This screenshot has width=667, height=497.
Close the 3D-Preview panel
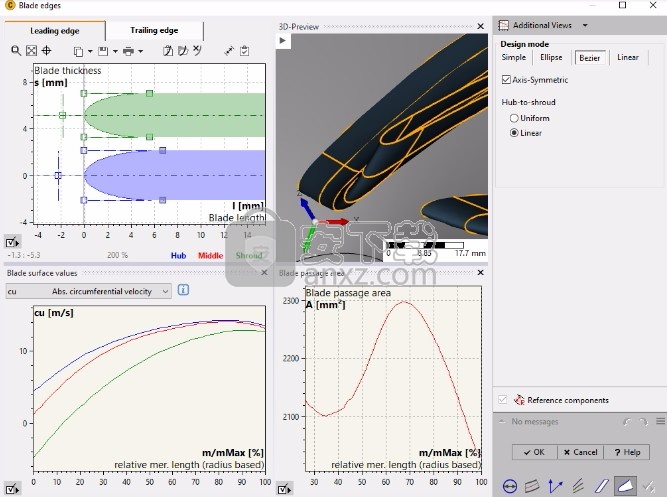[481, 26]
